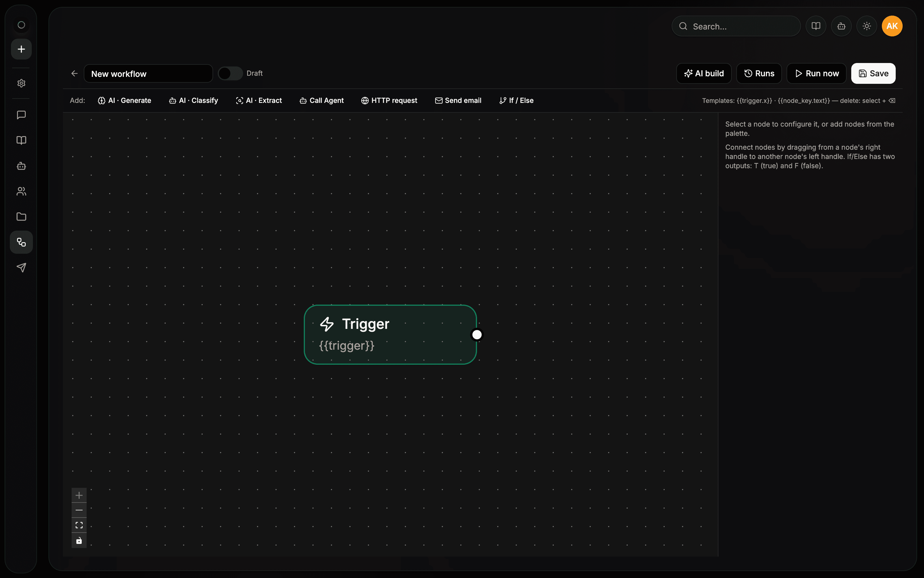Open settings gear in sidebar
Image resolution: width=924 pixels, height=578 pixels.
tap(21, 83)
